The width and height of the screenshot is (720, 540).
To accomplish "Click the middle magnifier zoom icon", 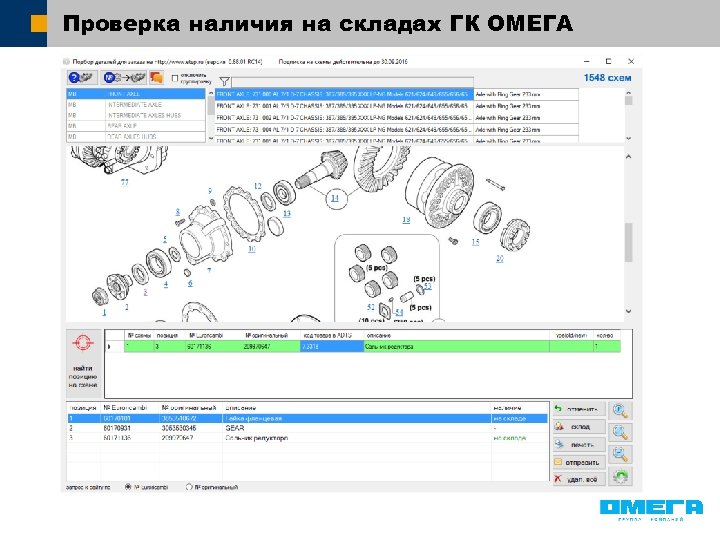I will click(620, 432).
